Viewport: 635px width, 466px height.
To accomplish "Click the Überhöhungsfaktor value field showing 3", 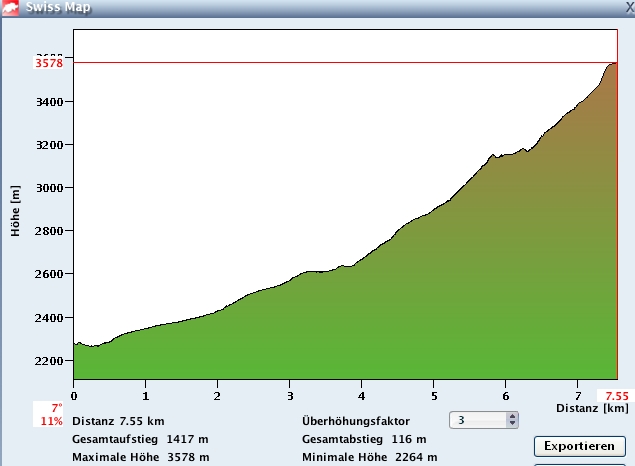I will point(478,421).
